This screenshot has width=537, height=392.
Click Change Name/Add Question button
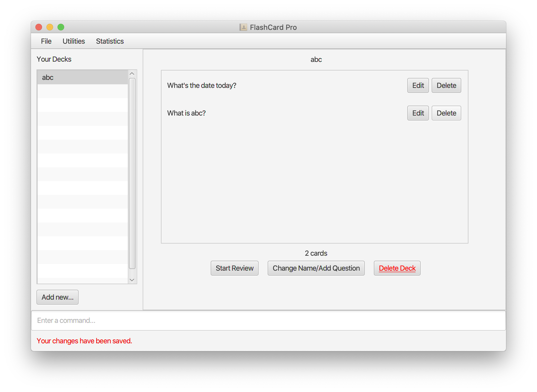[x=316, y=268]
